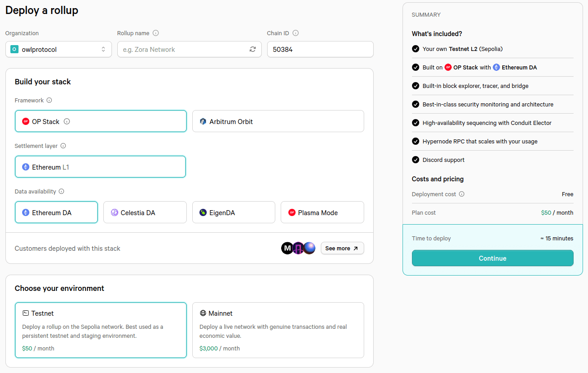
Task: Click the Deployment cost info icon
Action: pyautogui.click(x=462, y=194)
